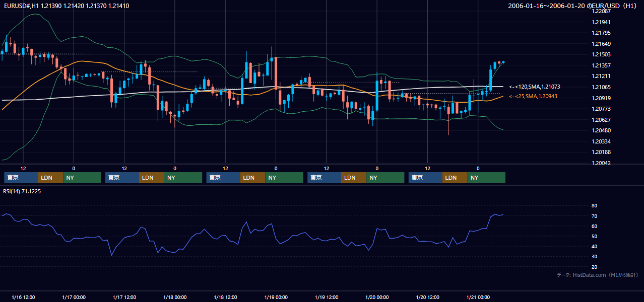Image resolution: width=644 pixels, height=302 pixels.
Task: Select the 東京 session block for 1/16
Action: pos(21,178)
